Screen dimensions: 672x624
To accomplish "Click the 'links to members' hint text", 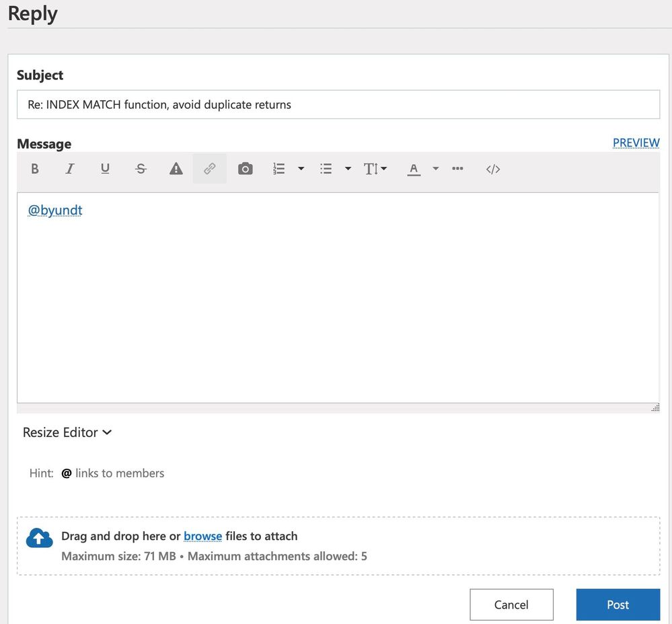I will point(120,473).
